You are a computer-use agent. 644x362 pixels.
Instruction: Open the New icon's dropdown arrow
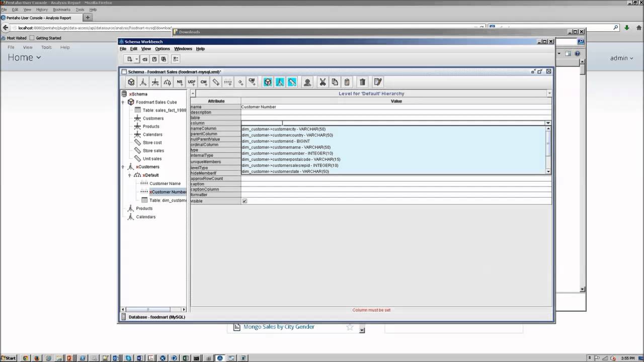136,59
